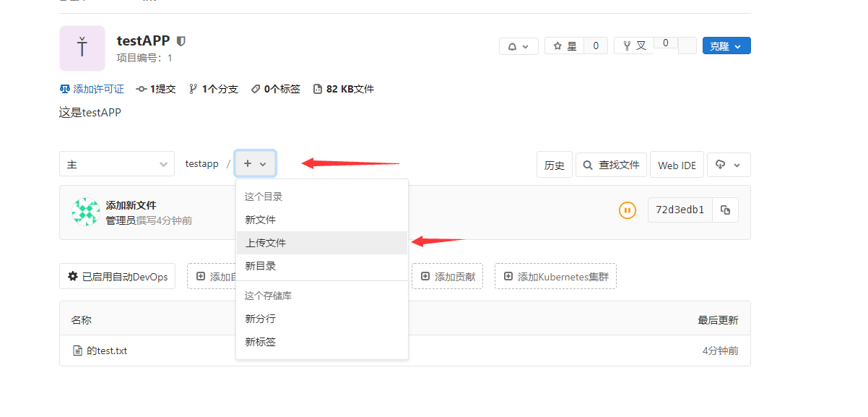Open the 0个标签 tags link

click(276, 89)
